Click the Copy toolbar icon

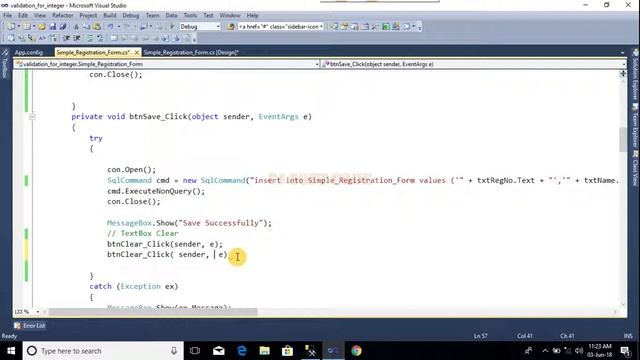click(86, 27)
